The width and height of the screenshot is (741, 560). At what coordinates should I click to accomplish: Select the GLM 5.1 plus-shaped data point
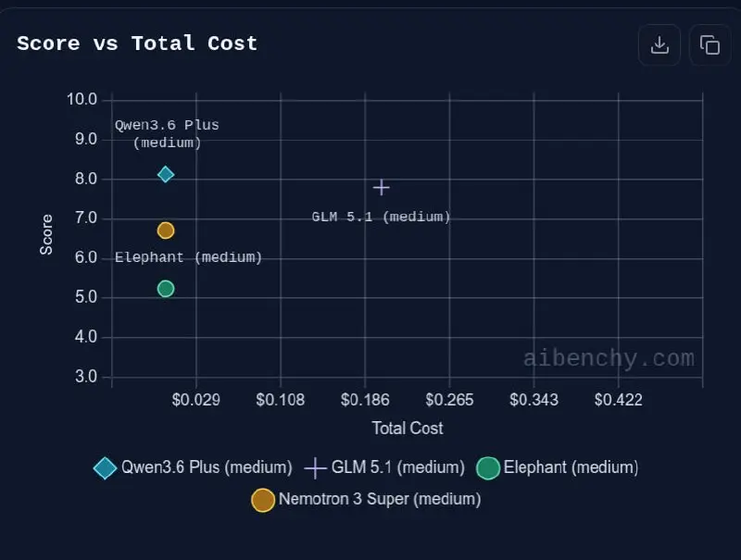click(381, 188)
